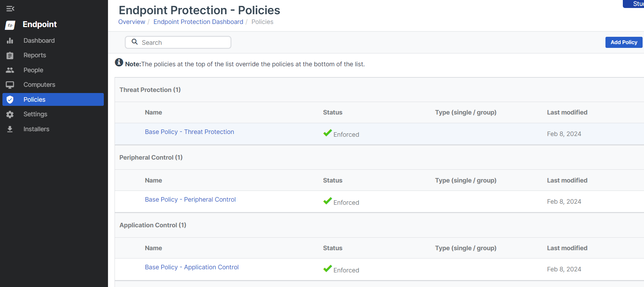
Task: Click the Installers download icon
Action: pyautogui.click(x=10, y=129)
